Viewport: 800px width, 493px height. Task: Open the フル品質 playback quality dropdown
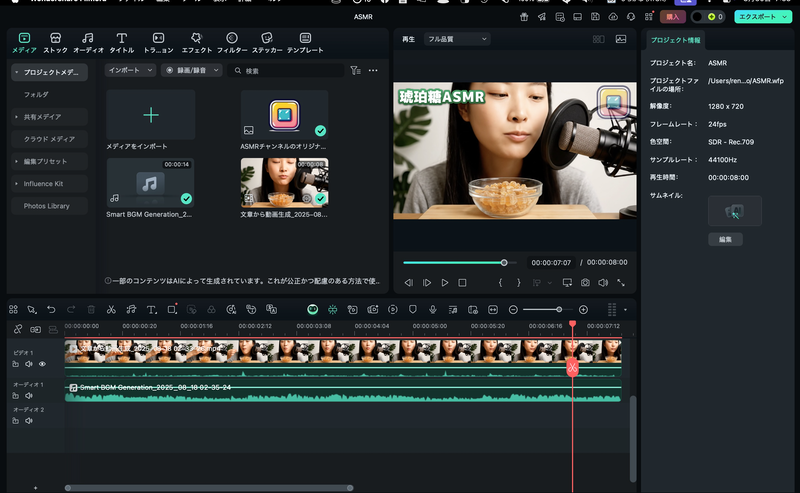coord(457,39)
